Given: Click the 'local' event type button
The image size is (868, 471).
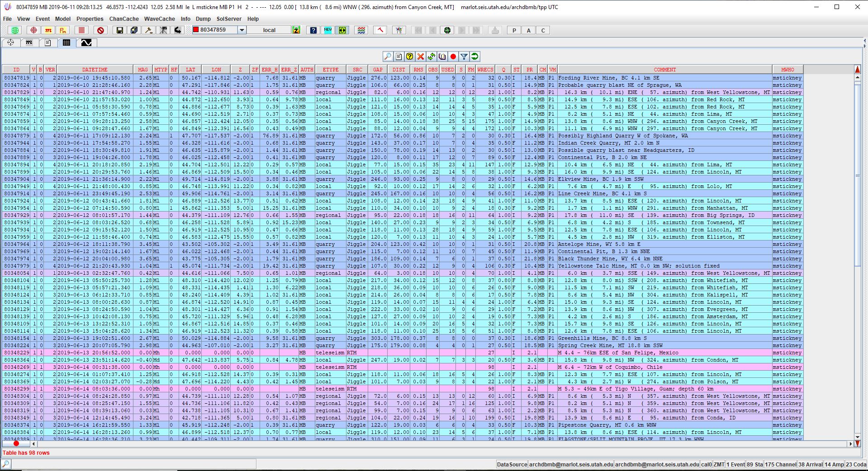Looking at the screenshot, I should pos(269,30).
